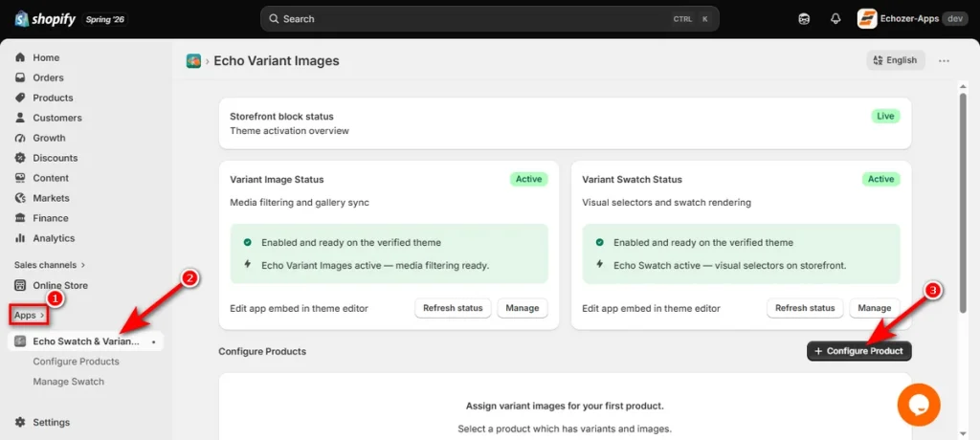Click the Products tag icon
Screen dimensions: 980x440
[x=20, y=98]
